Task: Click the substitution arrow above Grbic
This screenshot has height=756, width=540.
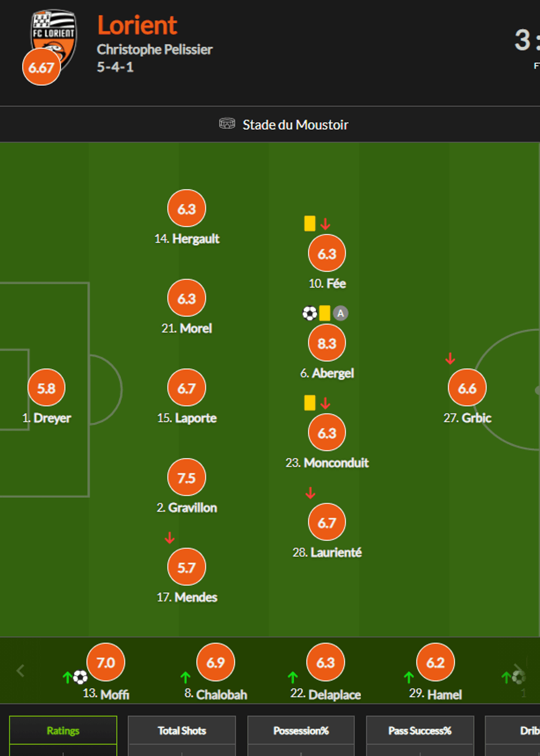Action: 450,359
